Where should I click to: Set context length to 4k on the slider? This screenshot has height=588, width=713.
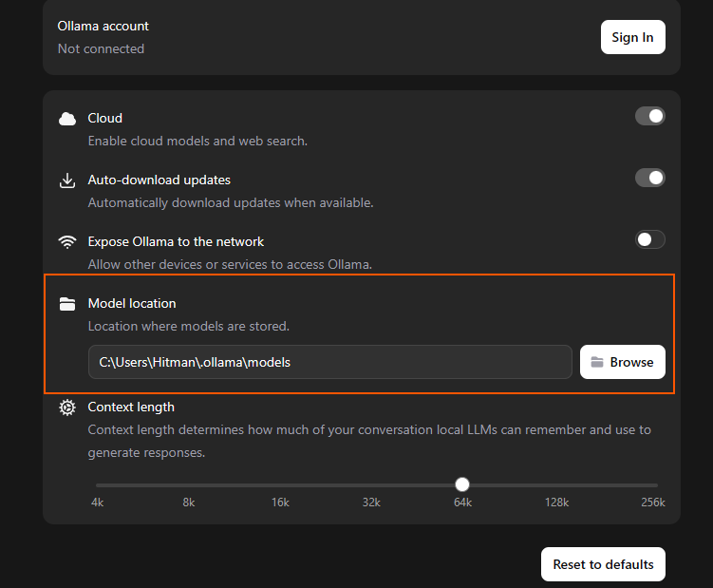coord(98,484)
